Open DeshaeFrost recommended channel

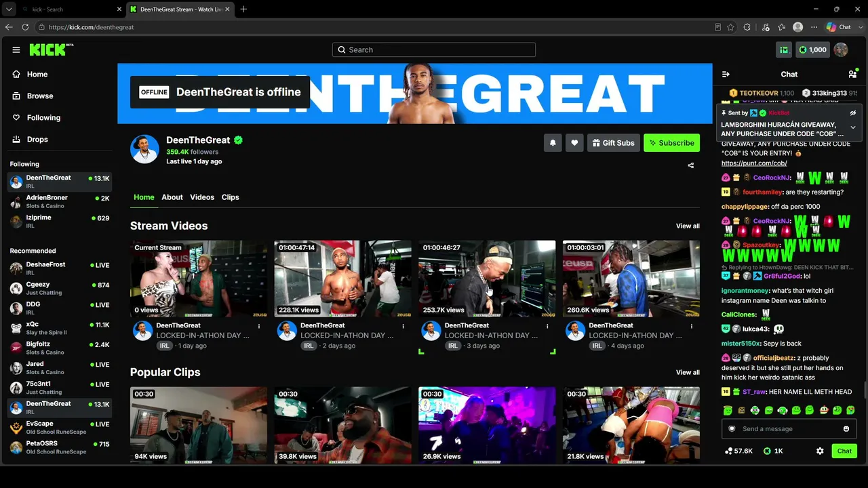[x=59, y=268]
